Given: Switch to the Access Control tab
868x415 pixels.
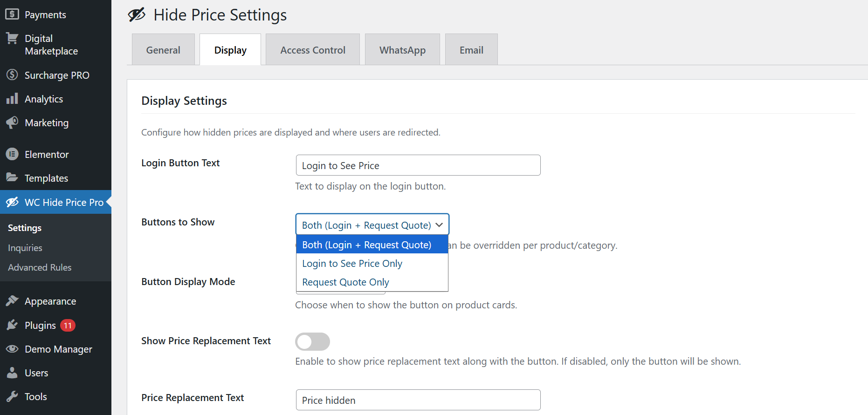Looking at the screenshot, I should click(x=312, y=49).
